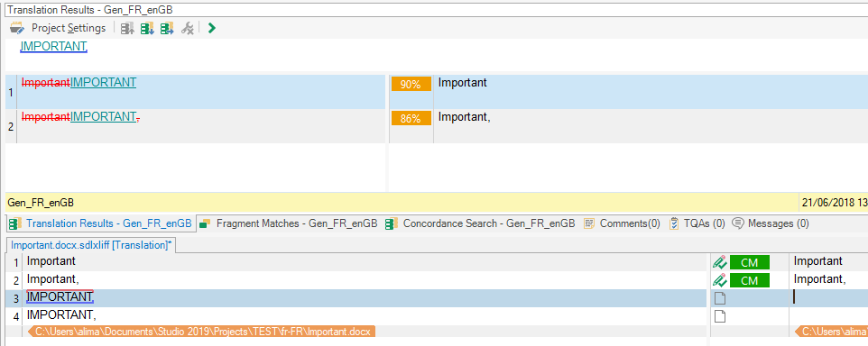Viewport: 868px width, 346px height.
Task: Click source segment 2 'Important,'
Action: [53, 279]
